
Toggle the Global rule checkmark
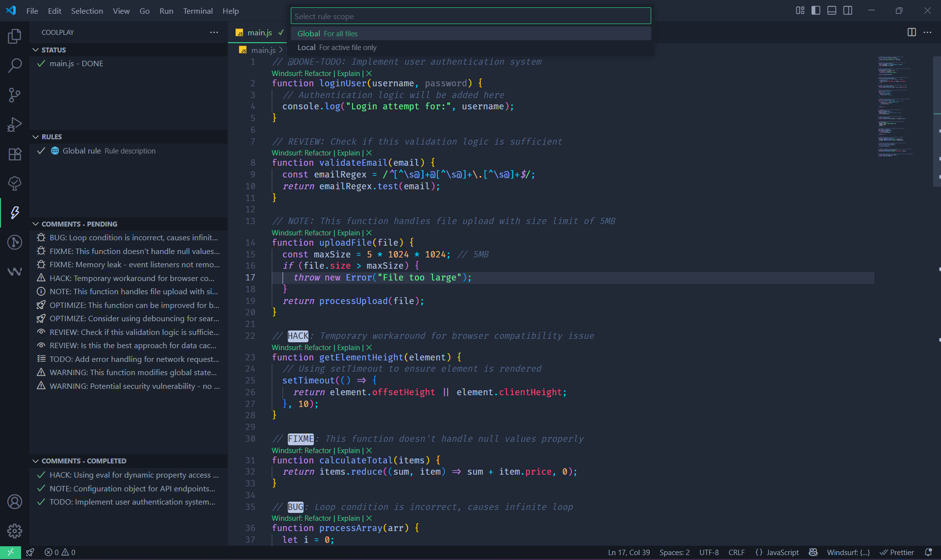tap(41, 151)
